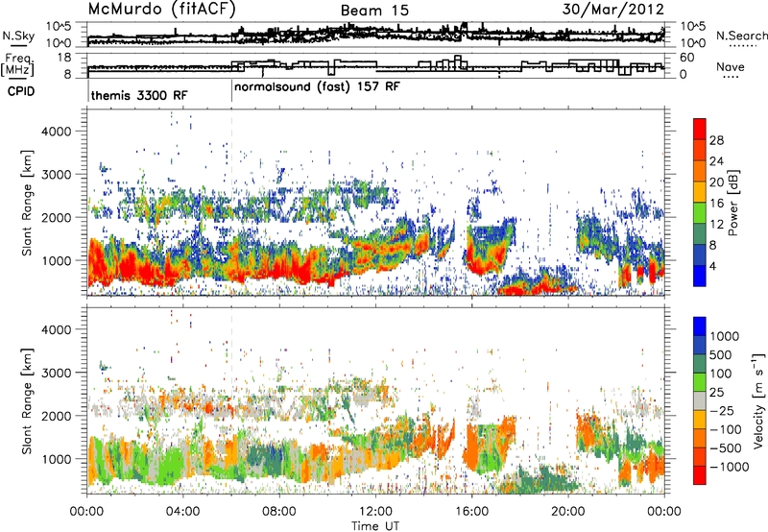Click the '4000' tick on power panel
The image size is (768, 532).
[x=56, y=132]
